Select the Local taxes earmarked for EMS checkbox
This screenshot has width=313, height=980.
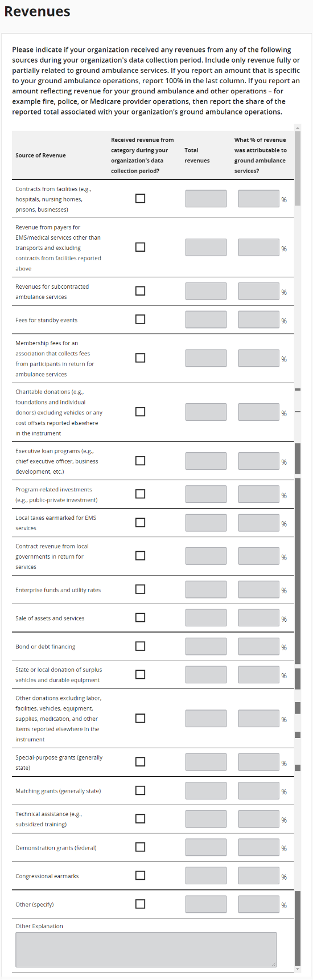(140, 522)
